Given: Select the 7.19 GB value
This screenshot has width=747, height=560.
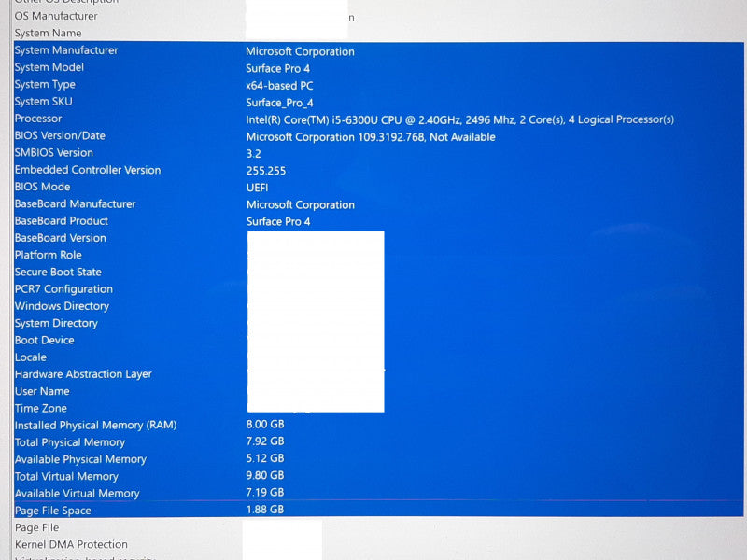Looking at the screenshot, I should click(265, 493).
